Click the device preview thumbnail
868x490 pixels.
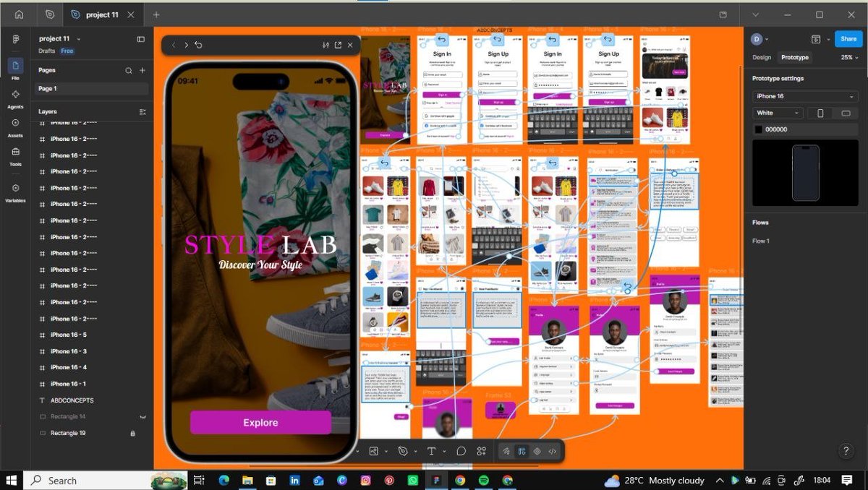tap(805, 173)
